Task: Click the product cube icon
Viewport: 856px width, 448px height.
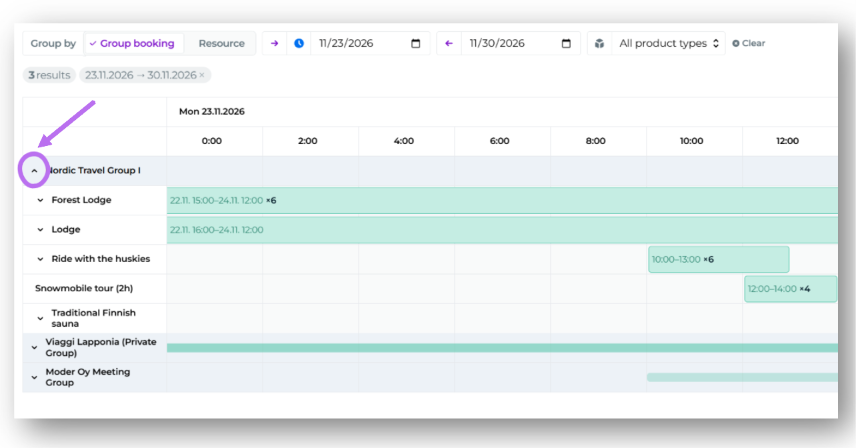Action: [599, 44]
